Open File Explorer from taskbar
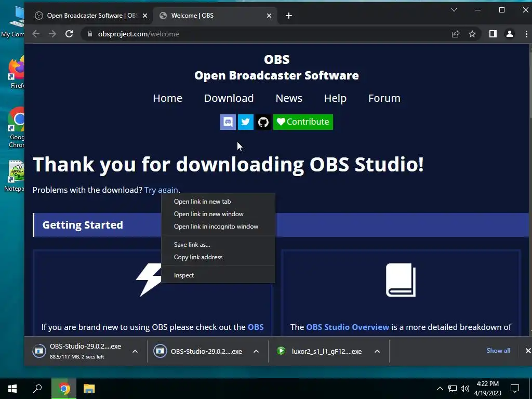This screenshot has height=399, width=532. click(89, 389)
